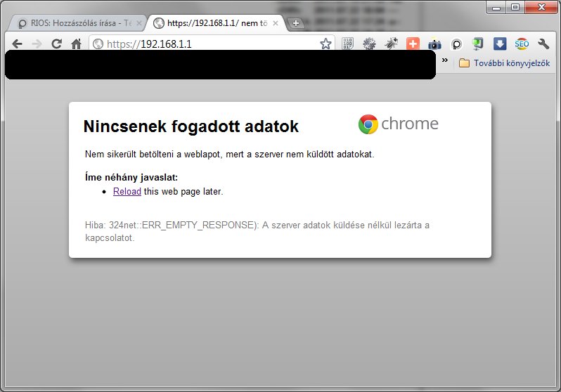Open the camera screenshot extension
The image size is (561, 392).
point(434,44)
